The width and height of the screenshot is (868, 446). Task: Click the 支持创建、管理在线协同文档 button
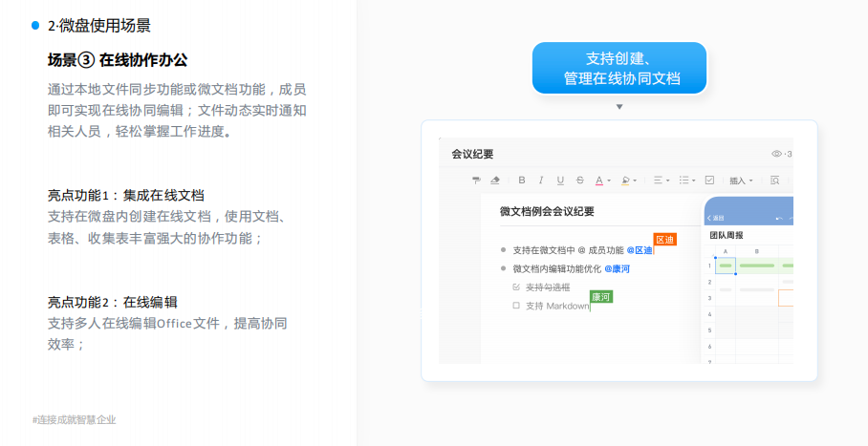click(x=619, y=68)
